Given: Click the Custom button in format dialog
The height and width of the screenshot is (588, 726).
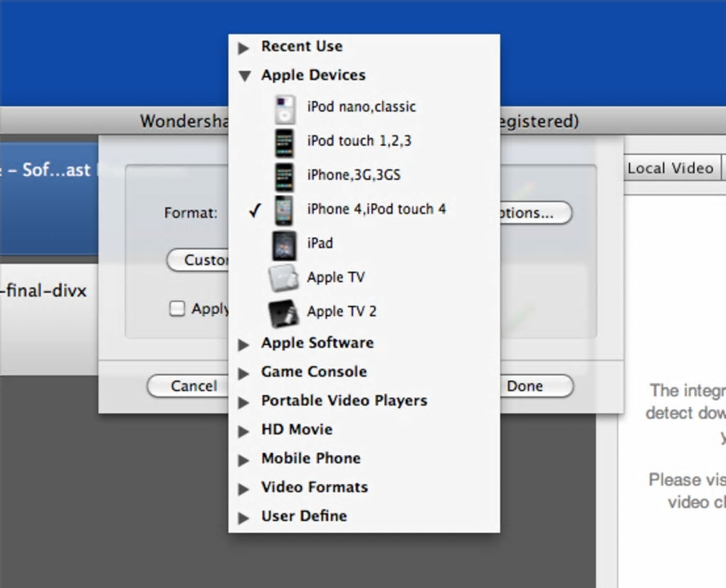Looking at the screenshot, I should click(198, 261).
